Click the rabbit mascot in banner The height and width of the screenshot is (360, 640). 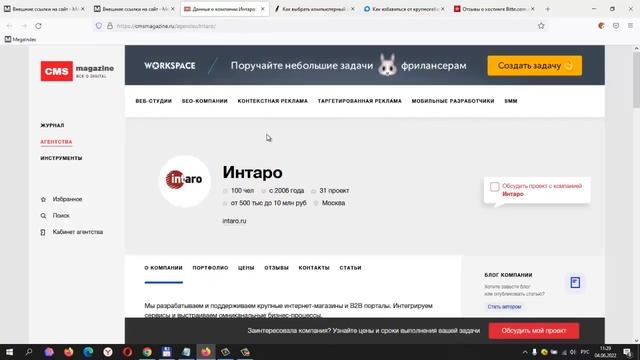tap(387, 65)
